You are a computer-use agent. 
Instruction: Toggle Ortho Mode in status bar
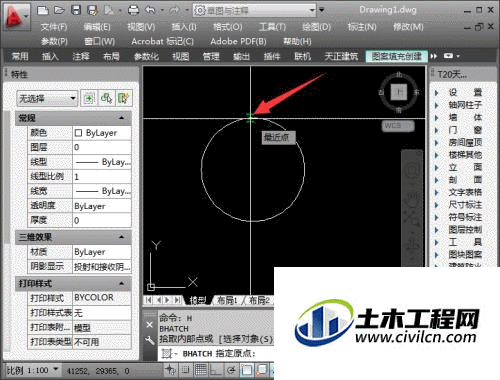[216, 370]
